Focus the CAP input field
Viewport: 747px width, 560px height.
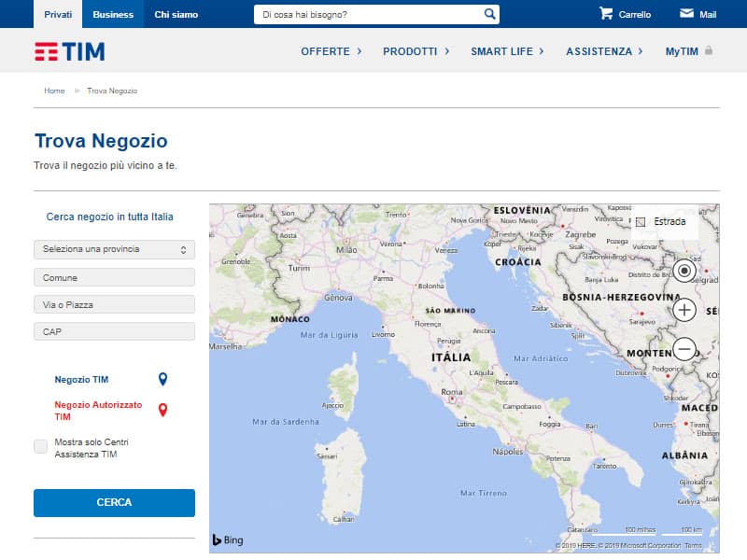tap(114, 331)
